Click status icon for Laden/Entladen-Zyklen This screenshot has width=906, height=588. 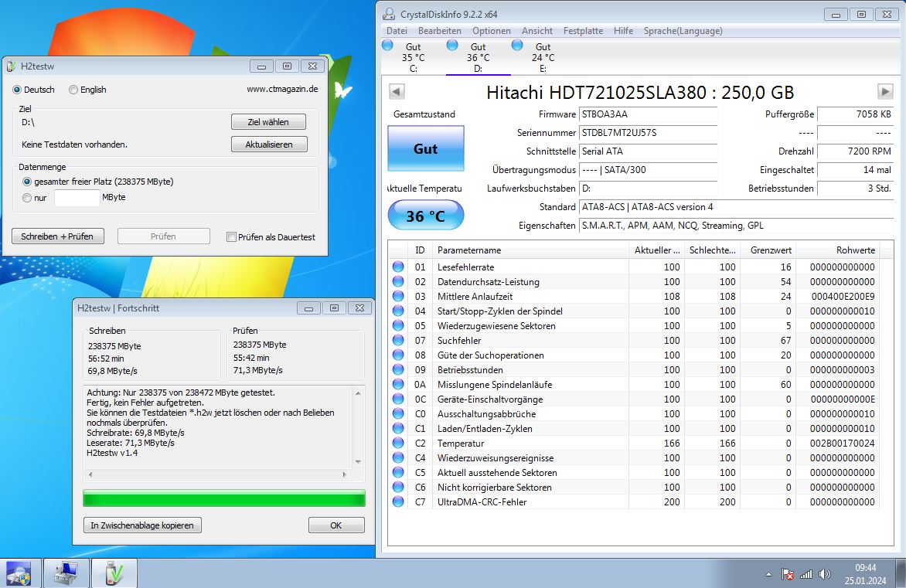[x=398, y=428]
